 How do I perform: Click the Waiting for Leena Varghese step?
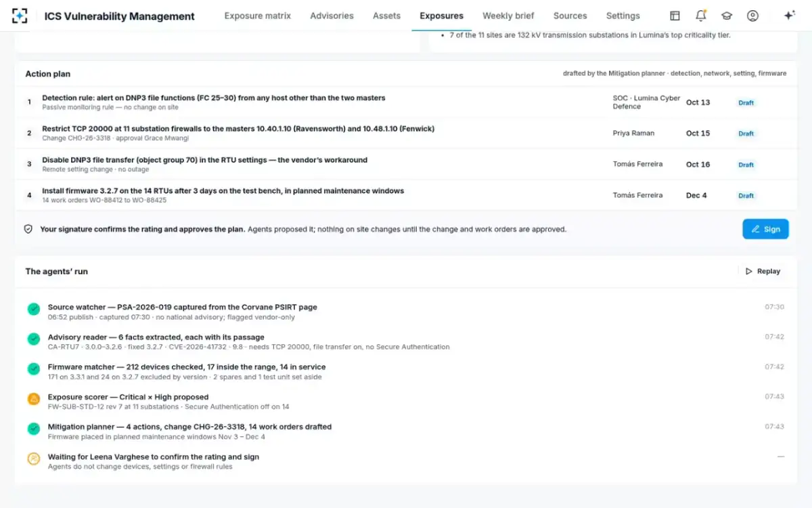point(405,461)
